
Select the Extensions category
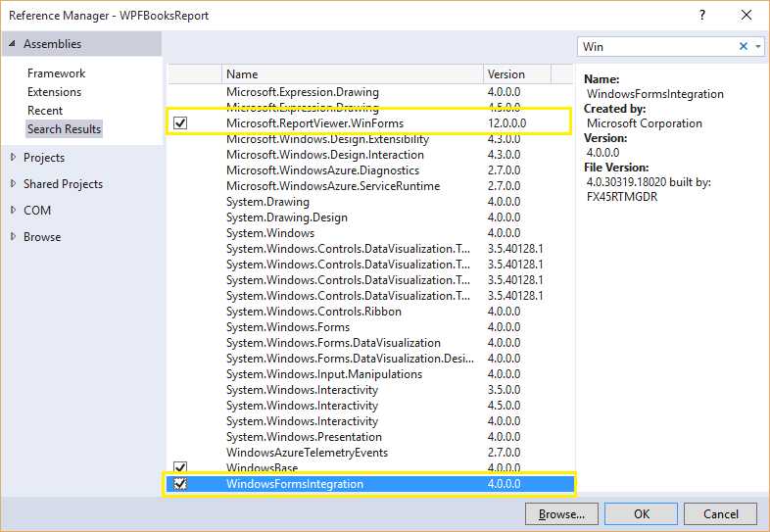click(x=55, y=92)
